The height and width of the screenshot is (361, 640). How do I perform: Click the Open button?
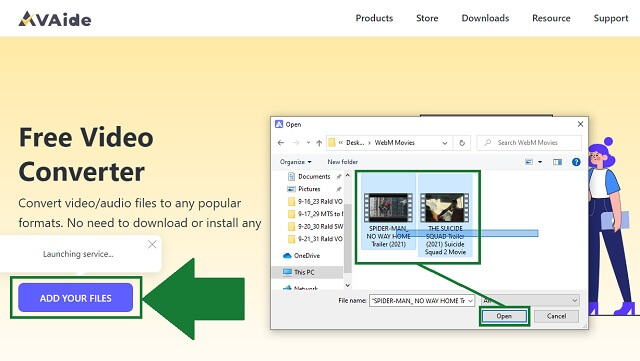coord(504,316)
